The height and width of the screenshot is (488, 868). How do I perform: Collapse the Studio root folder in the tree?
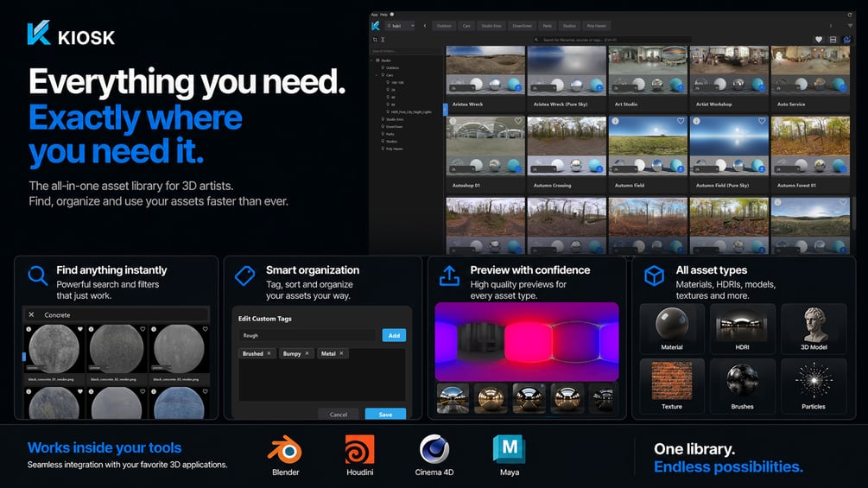[372, 60]
